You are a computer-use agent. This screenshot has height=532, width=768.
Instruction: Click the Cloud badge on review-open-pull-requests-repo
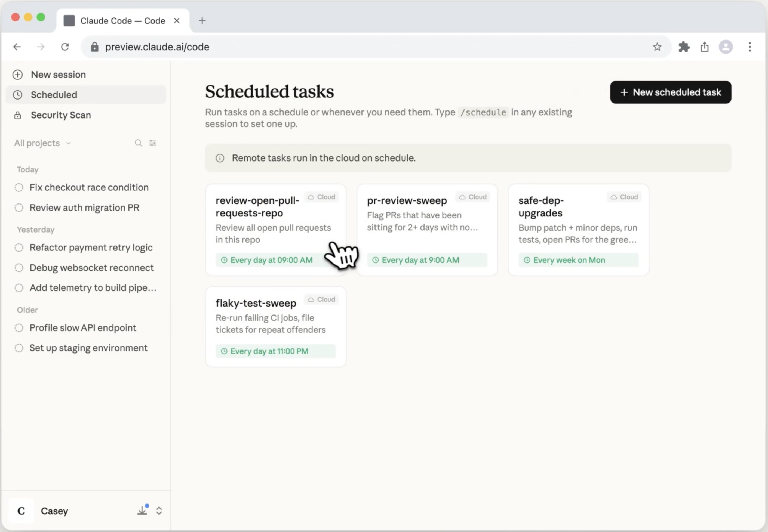click(x=321, y=197)
